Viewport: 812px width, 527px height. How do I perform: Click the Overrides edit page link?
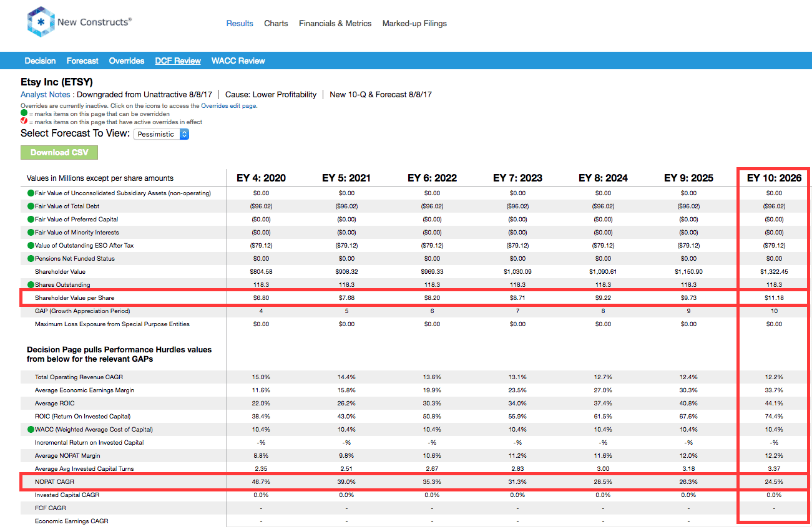tap(228, 106)
